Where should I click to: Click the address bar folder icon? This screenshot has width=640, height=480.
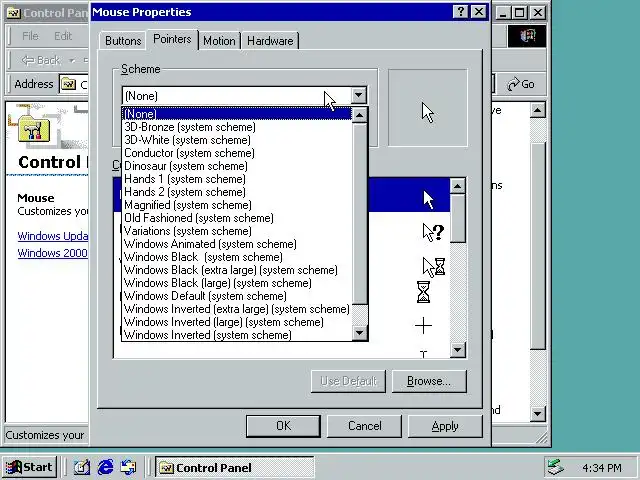pos(68,84)
